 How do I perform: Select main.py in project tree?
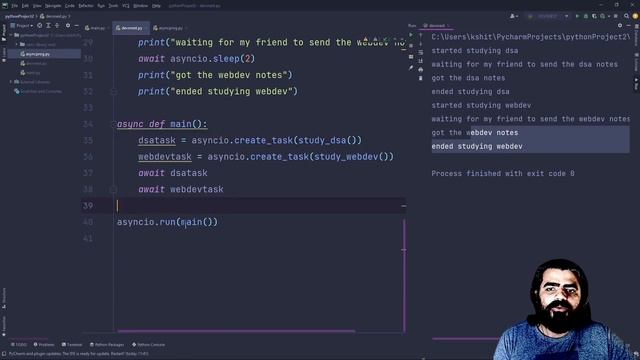point(31,73)
